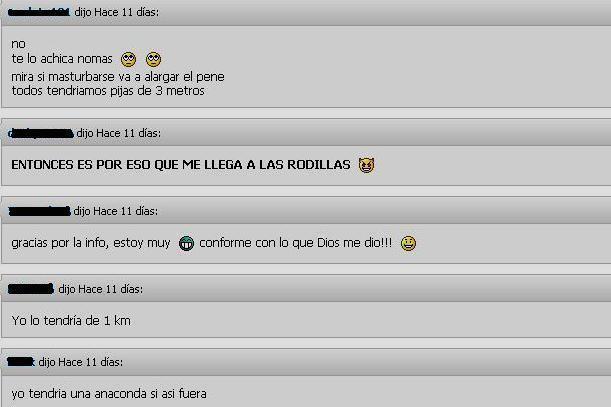Click the second rolling-eyes emoji in first comment
Image resolution: width=611 pixels, height=407 pixels.
(154, 59)
